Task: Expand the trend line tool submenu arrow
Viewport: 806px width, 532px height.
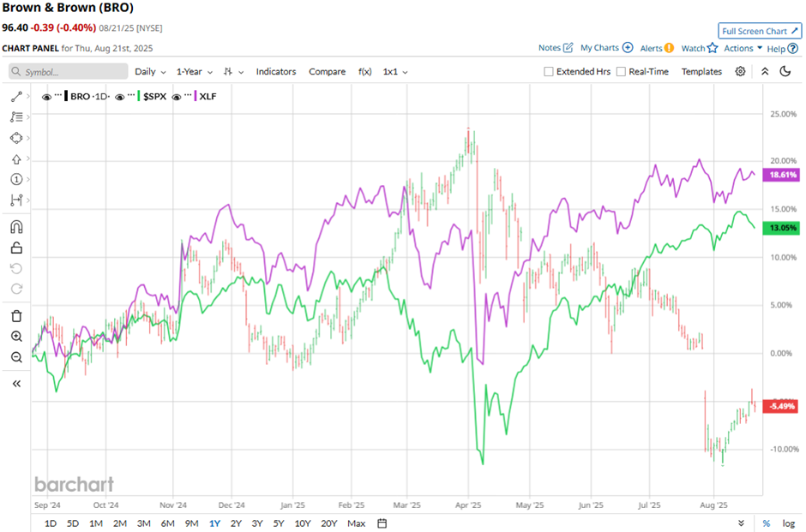Action: 27,97
